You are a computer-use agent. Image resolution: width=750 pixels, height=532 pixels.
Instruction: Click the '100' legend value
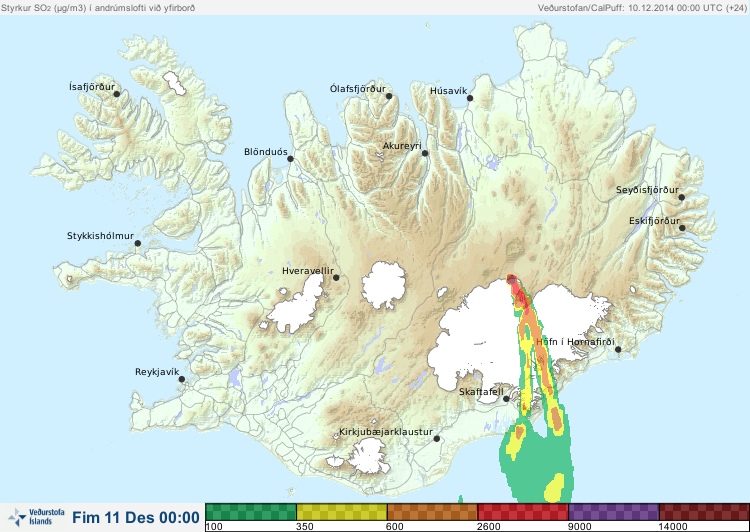click(214, 527)
